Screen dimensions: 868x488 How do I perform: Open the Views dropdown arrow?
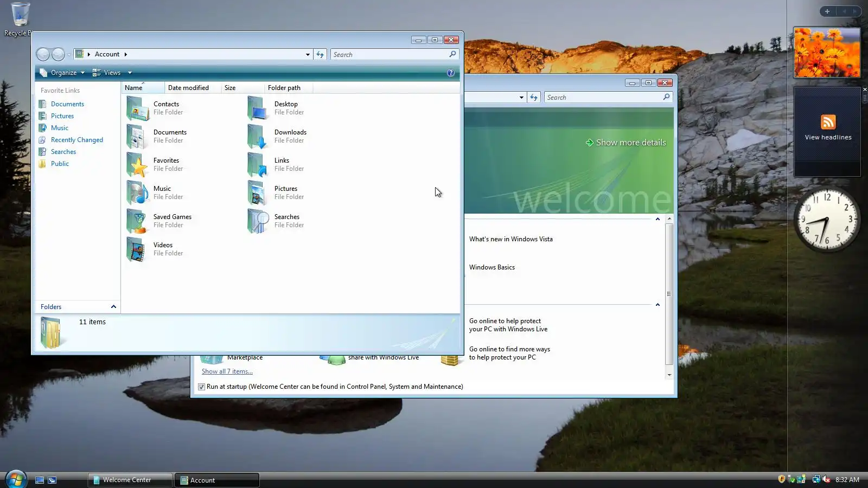pyautogui.click(x=130, y=73)
